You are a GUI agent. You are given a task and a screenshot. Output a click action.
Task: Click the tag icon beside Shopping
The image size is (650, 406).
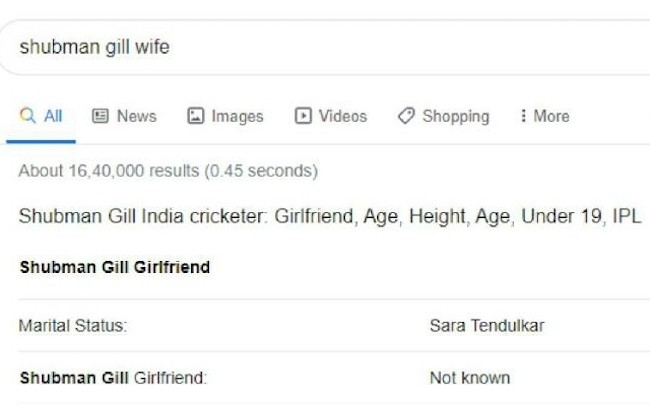406,116
